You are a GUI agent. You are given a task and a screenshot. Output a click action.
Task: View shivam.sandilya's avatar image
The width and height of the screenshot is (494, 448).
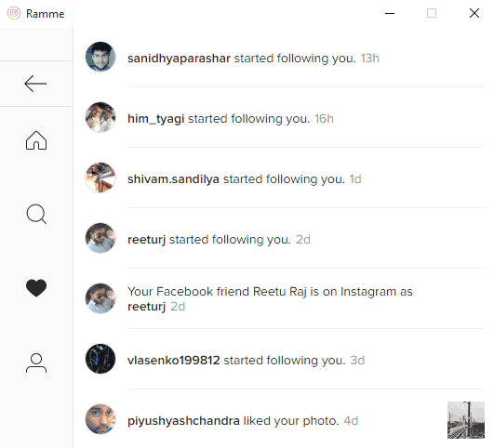tap(100, 178)
